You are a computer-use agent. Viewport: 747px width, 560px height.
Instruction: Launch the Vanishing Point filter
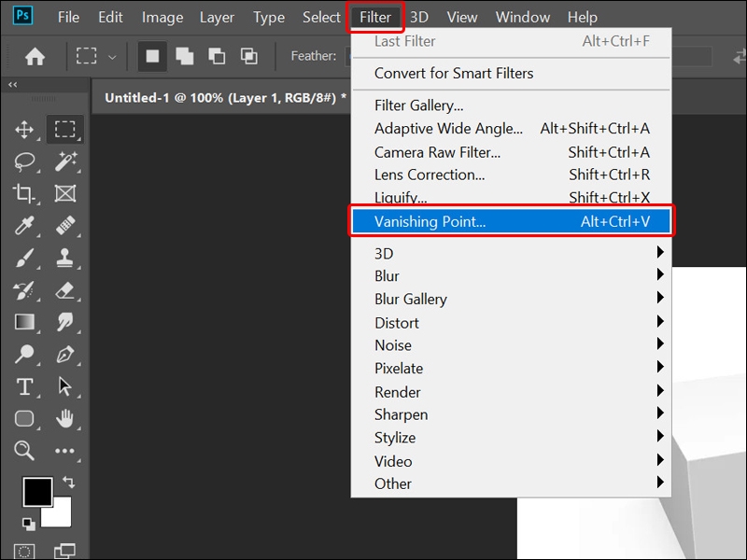point(439,221)
